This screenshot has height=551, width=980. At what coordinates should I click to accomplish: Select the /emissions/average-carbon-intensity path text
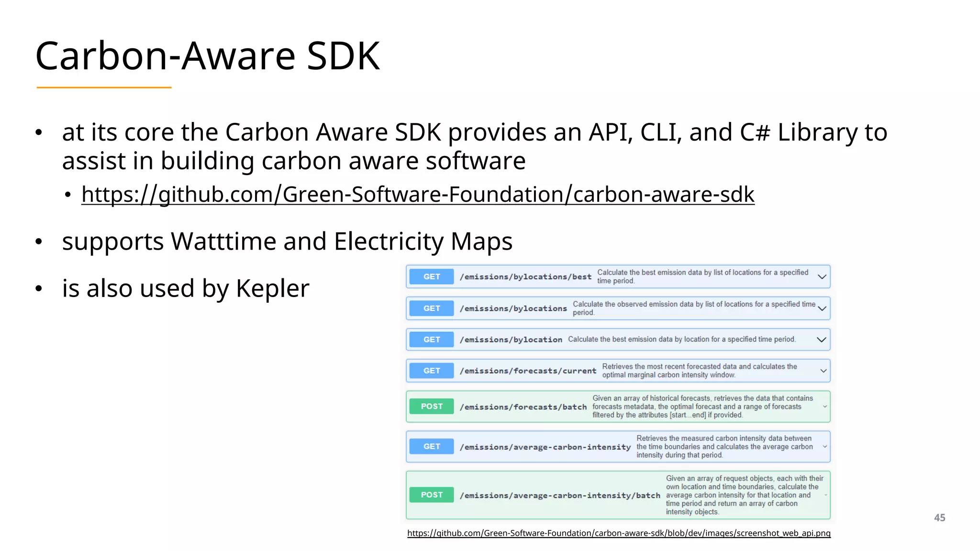coord(545,447)
